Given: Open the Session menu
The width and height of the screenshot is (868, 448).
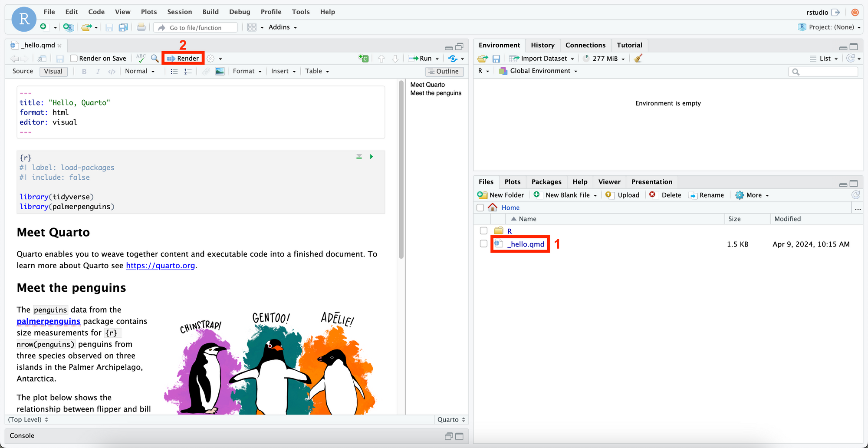Looking at the screenshot, I should pyautogui.click(x=180, y=12).
